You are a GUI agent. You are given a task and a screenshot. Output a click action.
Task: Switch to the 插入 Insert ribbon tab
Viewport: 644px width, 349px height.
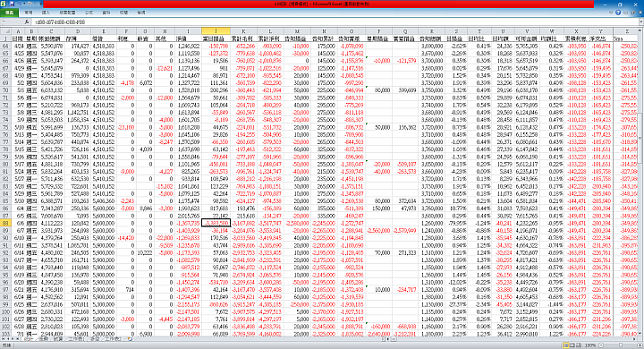[46, 13]
